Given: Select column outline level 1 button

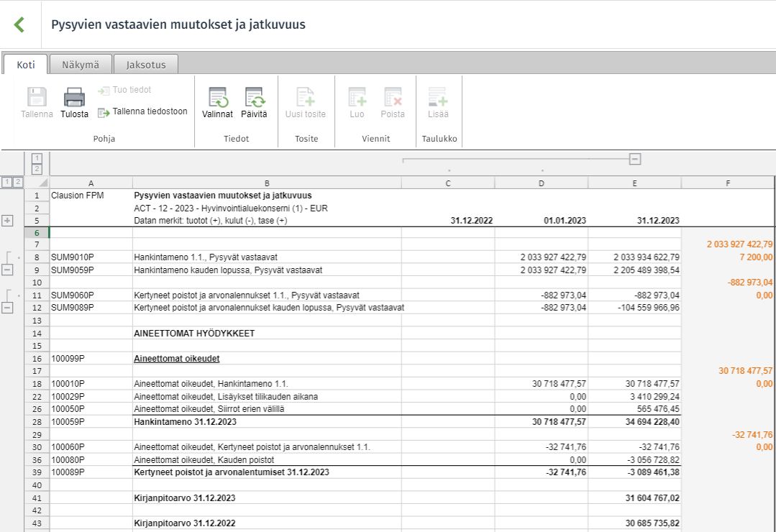Looking at the screenshot, I should [x=37, y=158].
